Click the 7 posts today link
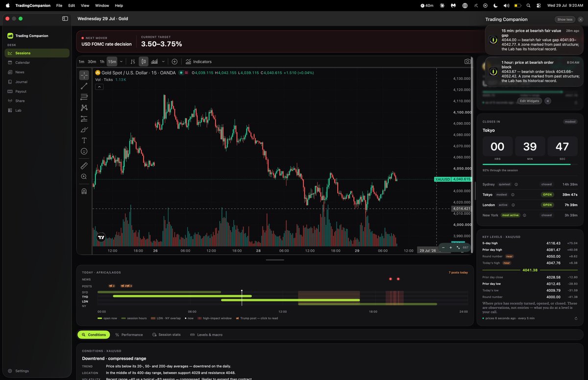This screenshot has width=588, height=380. (458, 272)
